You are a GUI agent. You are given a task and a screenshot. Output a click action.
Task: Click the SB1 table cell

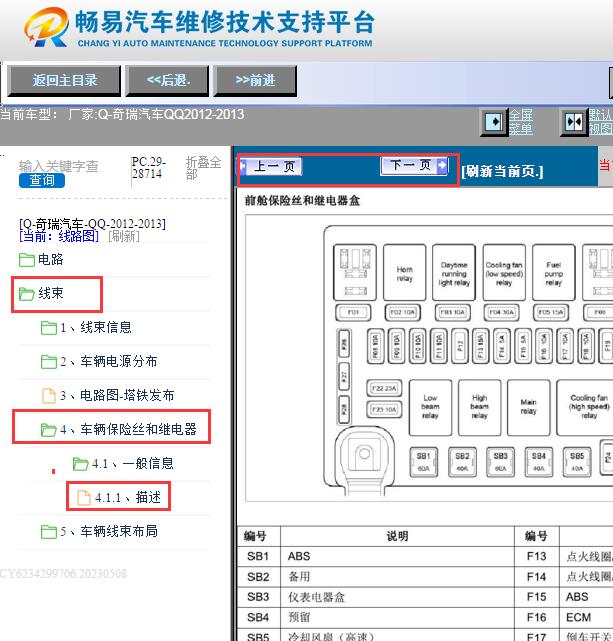click(258, 556)
